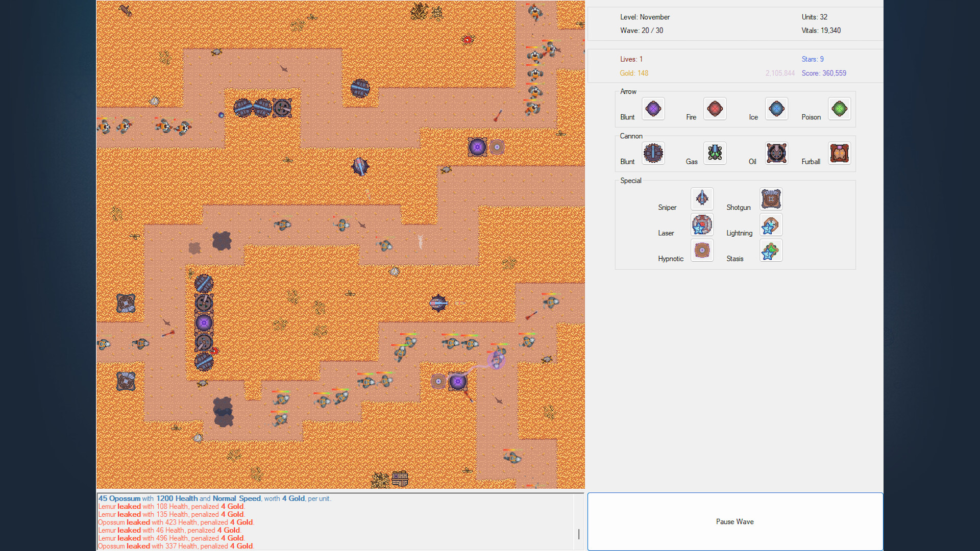Click the Score: 360,559 value

coord(824,73)
